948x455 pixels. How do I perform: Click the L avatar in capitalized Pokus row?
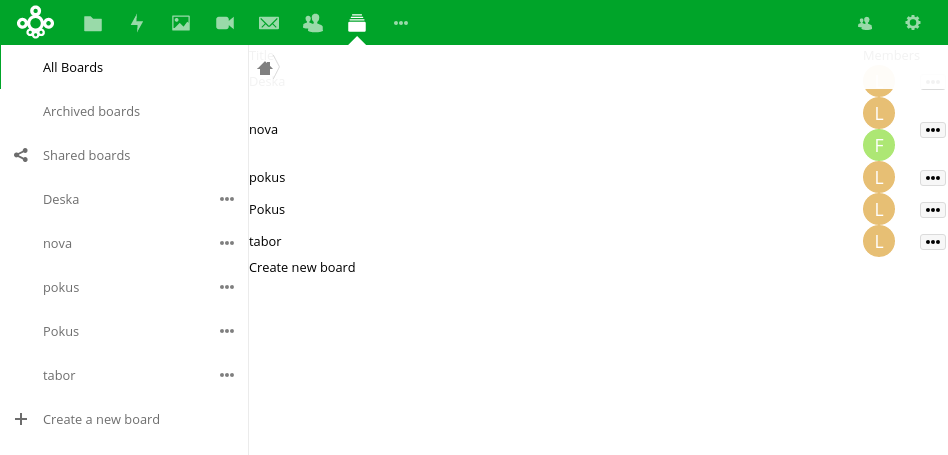878,209
